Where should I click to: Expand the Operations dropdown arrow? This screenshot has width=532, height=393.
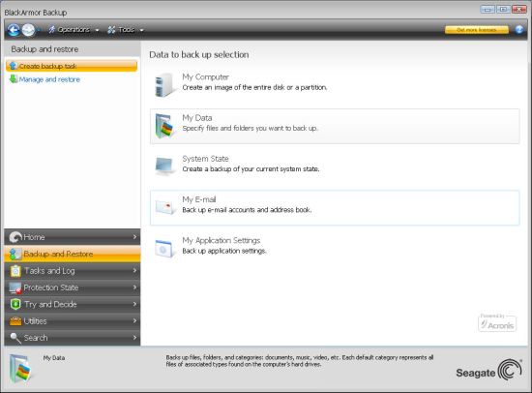[x=97, y=30]
